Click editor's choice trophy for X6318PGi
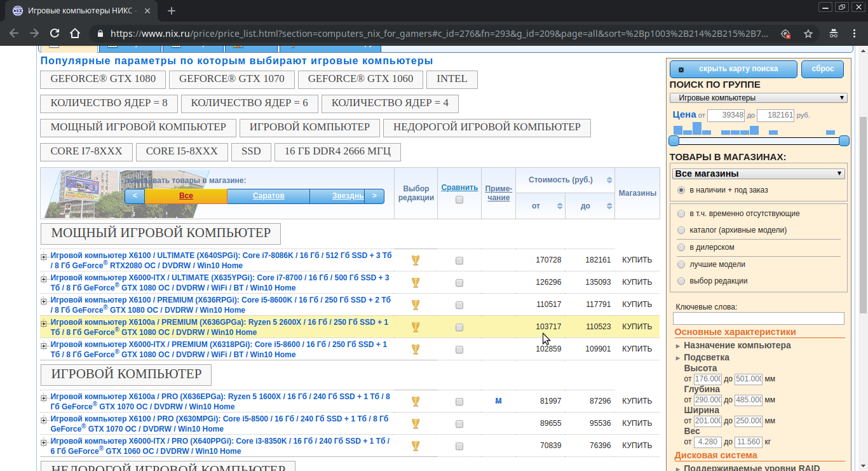Viewport: 868px width, 471px height. (416, 349)
